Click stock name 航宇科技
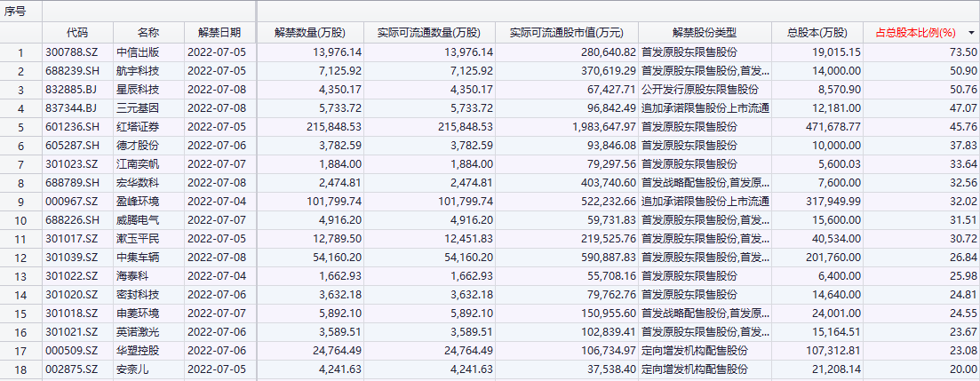 (138, 71)
